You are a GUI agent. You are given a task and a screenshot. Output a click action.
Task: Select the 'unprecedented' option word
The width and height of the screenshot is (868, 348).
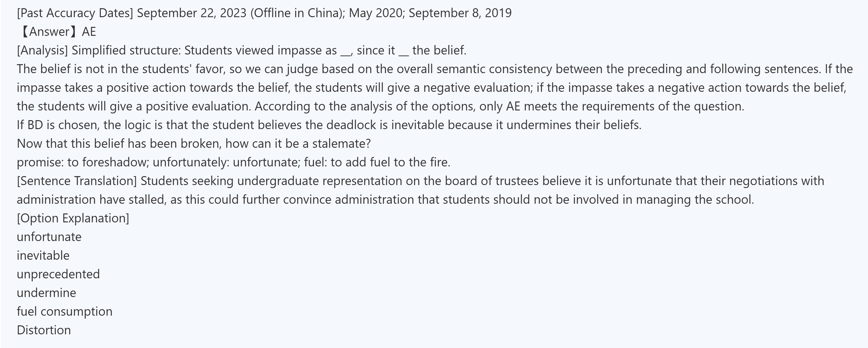click(x=58, y=274)
